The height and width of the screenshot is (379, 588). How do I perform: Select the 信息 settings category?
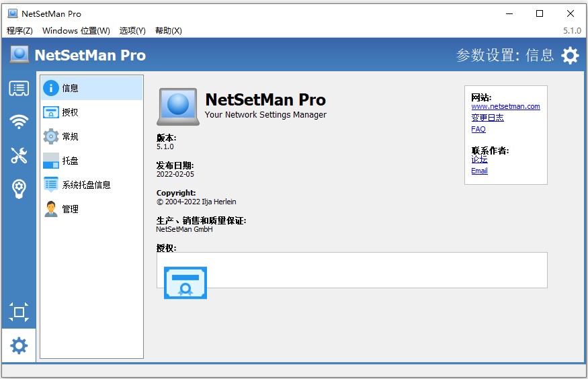pos(92,88)
